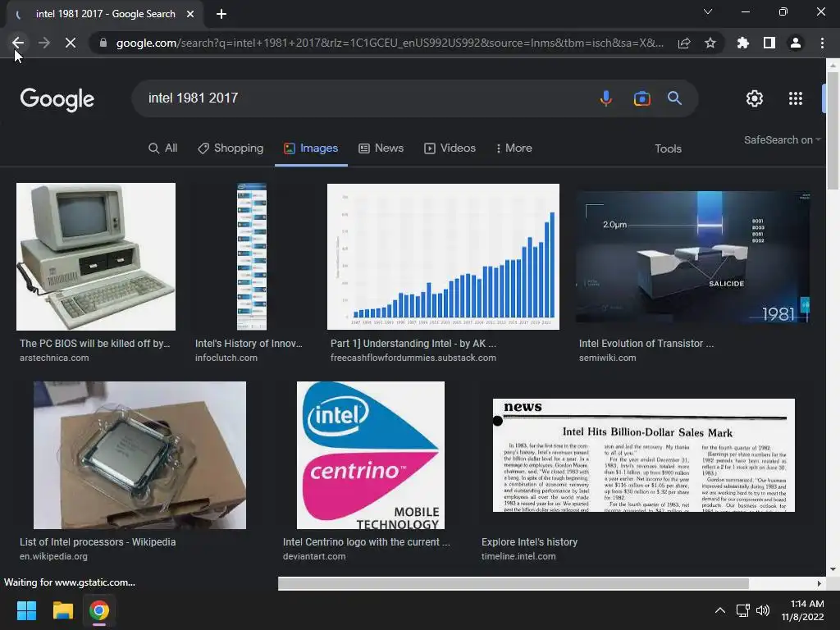The height and width of the screenshot is (630, 840).
Task: Open the Chrome profile icon
Action: pyautogui.click(x=796, y=43)
